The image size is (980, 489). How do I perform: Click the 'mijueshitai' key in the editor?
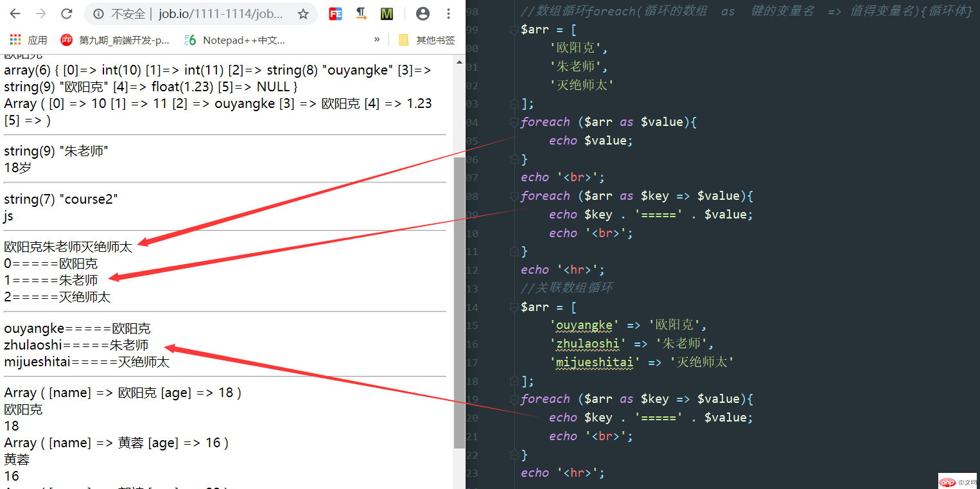point(595,362)
